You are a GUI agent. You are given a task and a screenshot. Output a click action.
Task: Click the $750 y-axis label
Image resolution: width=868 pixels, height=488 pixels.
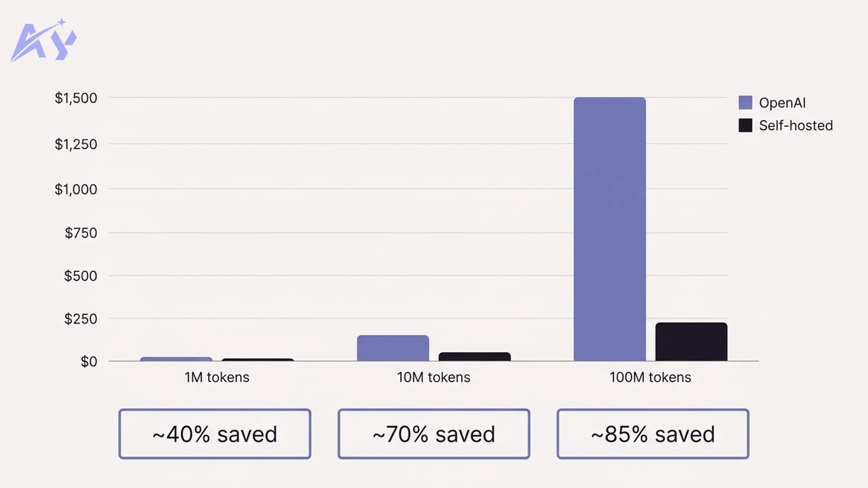[81, 233]
